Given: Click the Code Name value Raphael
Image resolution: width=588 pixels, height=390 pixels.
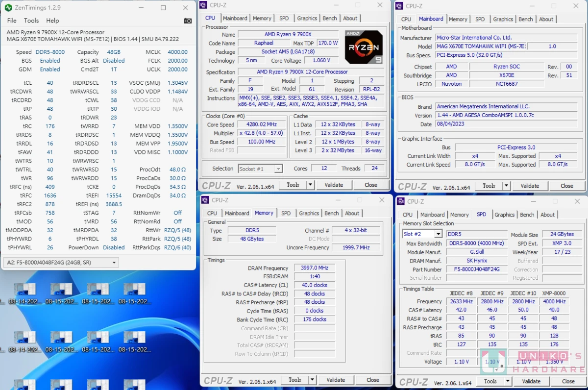Looking at the screenshot, I should [264, 43].
